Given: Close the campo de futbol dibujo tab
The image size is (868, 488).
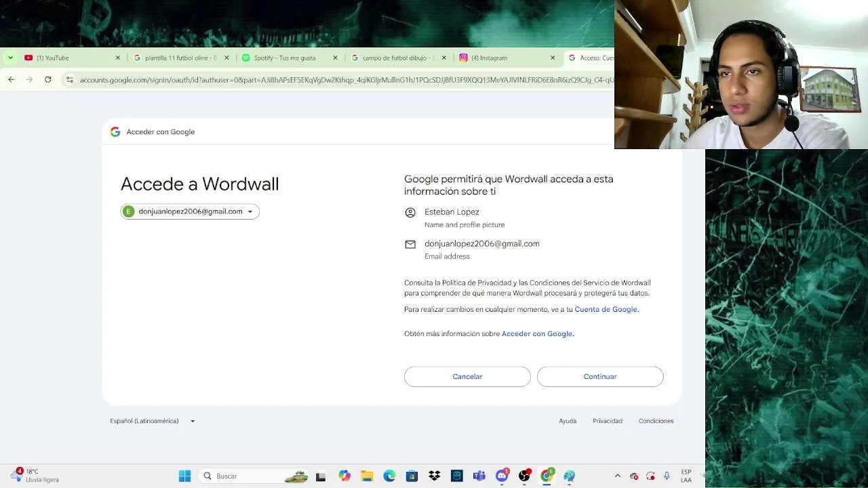Looking at the screenshot, I should 444,58.
